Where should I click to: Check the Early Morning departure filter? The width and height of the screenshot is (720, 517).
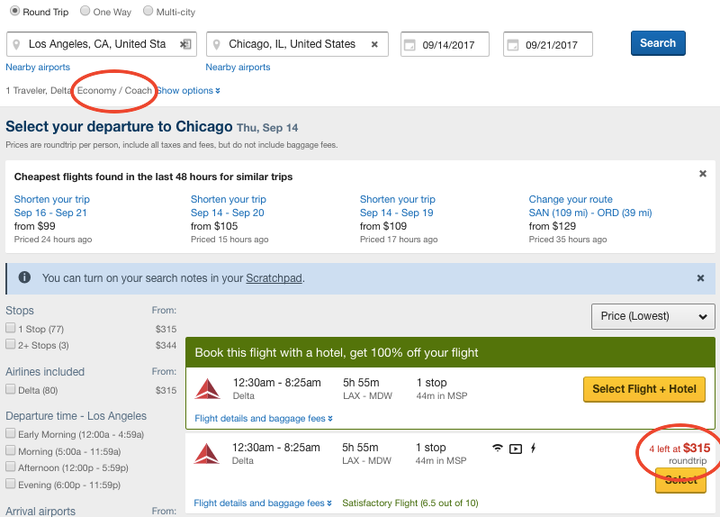click(x=10, y=433)
